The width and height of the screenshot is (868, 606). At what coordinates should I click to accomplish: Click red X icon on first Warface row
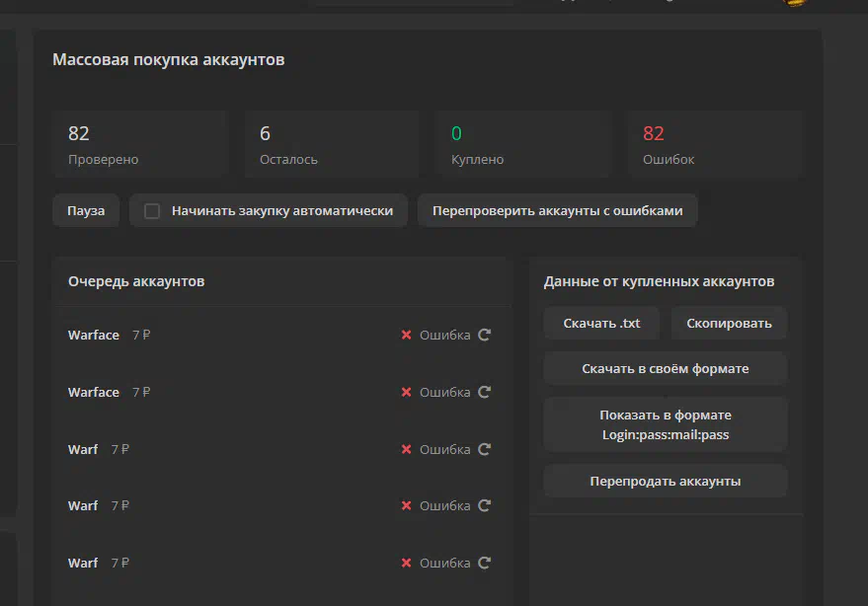click(x=406, y=335)
